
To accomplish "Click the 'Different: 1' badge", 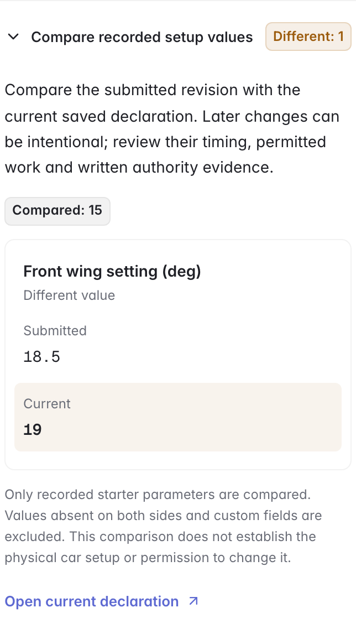I will [x=308, y=37].
